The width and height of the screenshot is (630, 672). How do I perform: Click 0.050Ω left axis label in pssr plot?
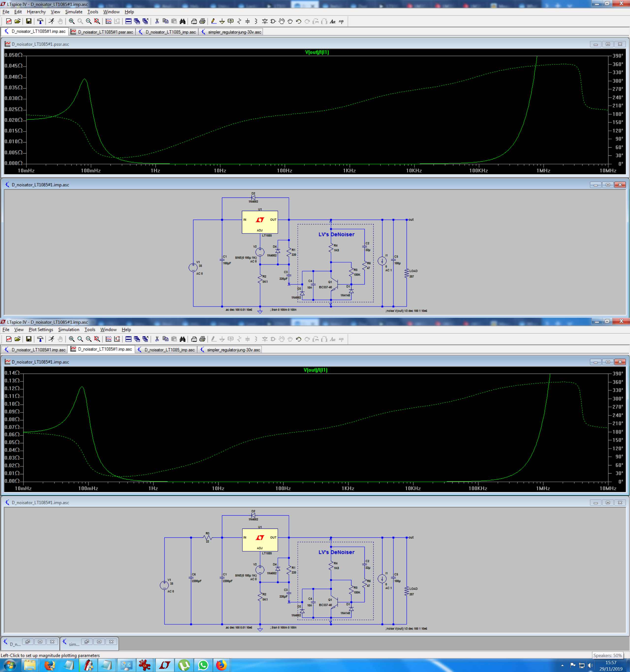14,55
